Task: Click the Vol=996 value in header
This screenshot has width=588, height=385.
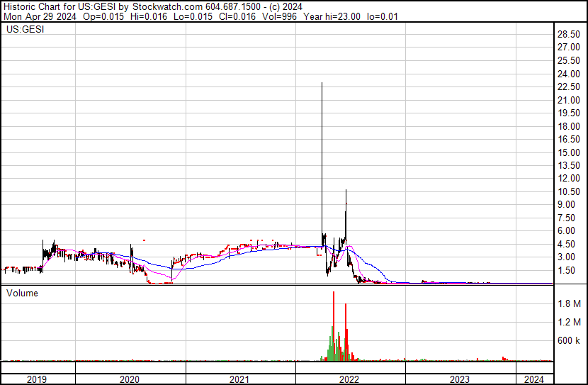Action: [x=279, y=16]
